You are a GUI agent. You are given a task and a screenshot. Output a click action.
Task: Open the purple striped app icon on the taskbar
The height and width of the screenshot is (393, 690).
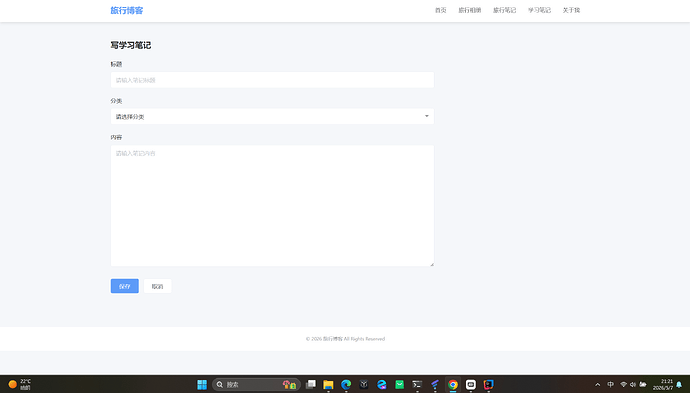[x=435, y=384]
